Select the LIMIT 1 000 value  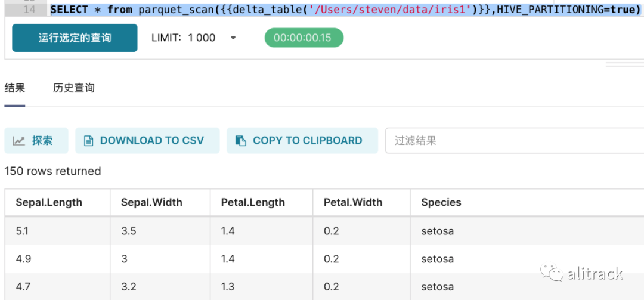(x=202, y=38)
